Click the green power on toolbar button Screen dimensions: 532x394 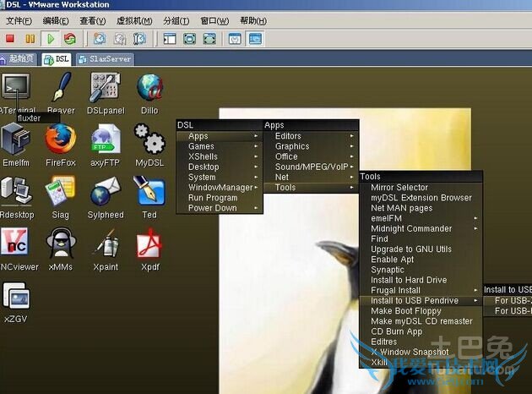tap(51, 39)
